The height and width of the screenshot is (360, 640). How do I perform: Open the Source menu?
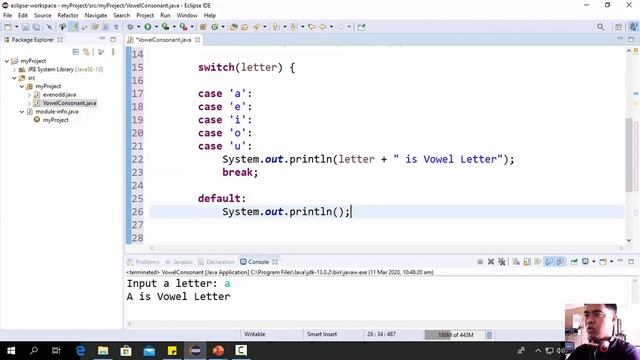pyautogui.click(x=42, y=15)
